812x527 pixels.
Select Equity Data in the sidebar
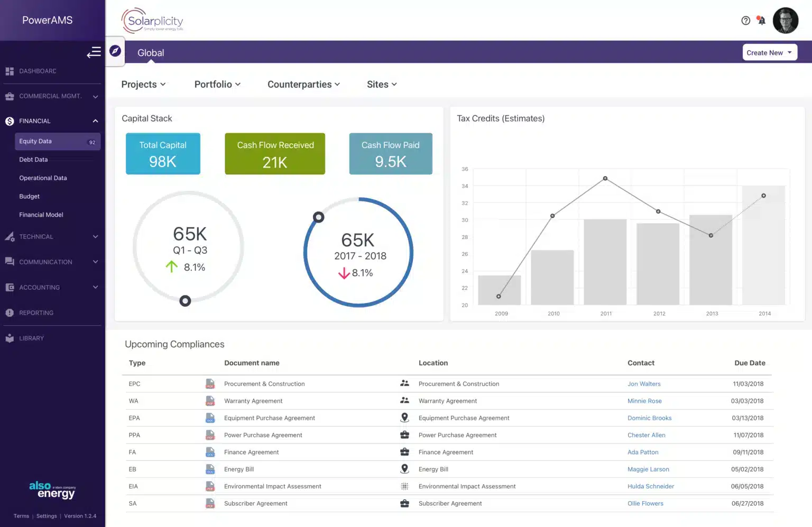[35, 141]
